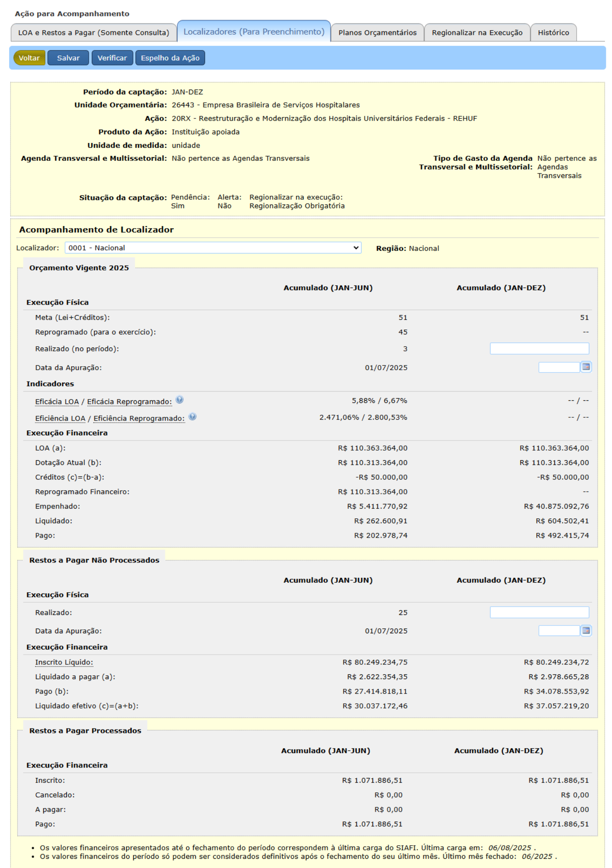The image size is (612, 868).
Task: Click the Inscrito Líquido label
Action: pos(64,662)
